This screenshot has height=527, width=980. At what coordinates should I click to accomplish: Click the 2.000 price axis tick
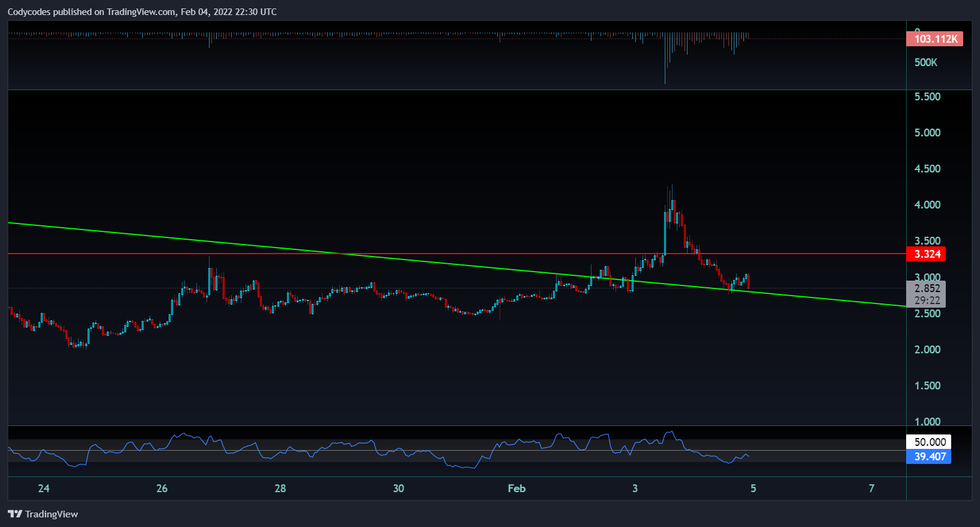click(x=927, y=350)
